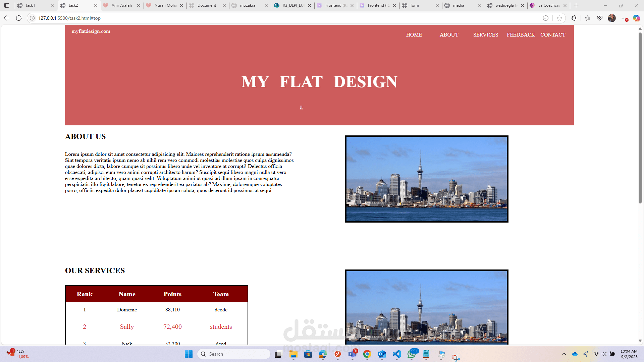Click the Sally name cell
This screenshot has height=362, width=644.
(x=127, y=327)
